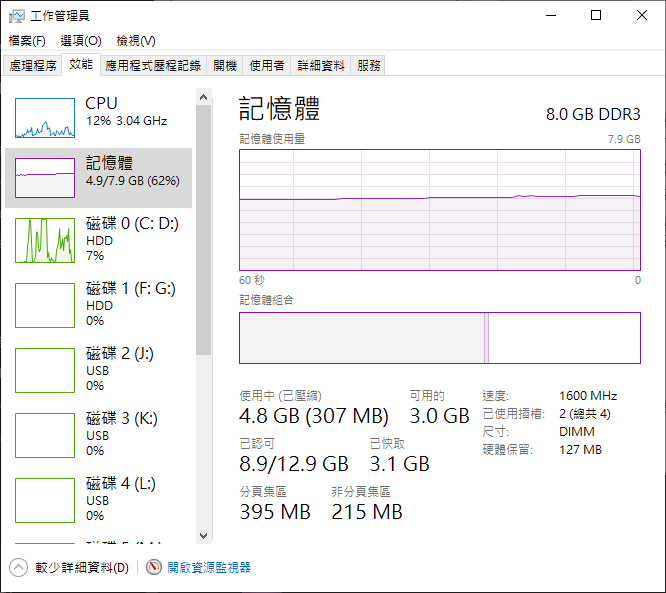Click the 8.0 GB DDR3 heading text
This screenshot has width=666, height=593.
tap(593, 114)
